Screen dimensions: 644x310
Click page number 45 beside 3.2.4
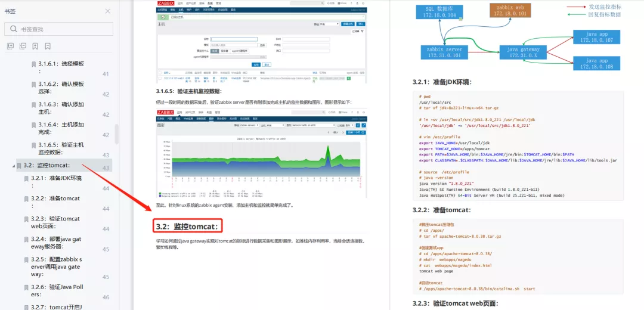point(106,249)
